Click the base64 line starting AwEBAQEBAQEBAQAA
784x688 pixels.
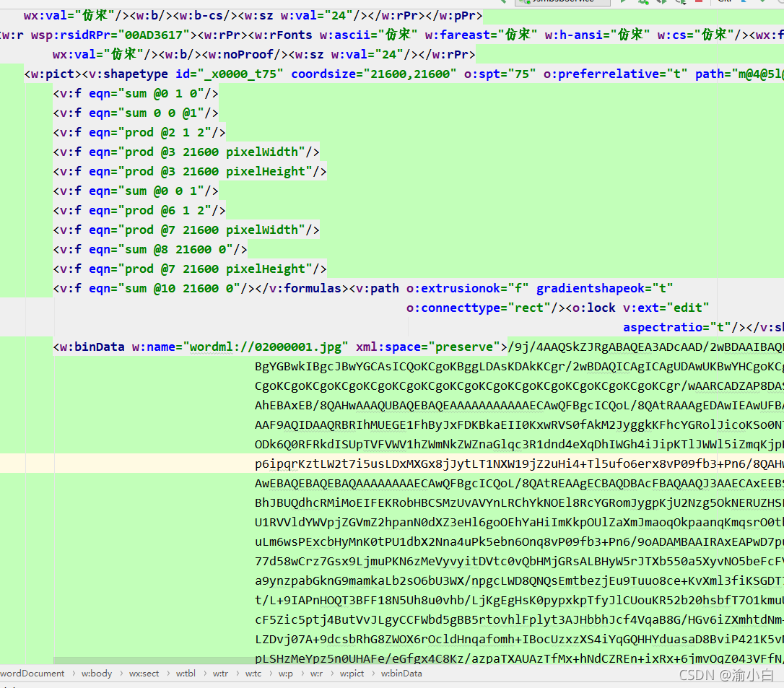pos(519,484)
